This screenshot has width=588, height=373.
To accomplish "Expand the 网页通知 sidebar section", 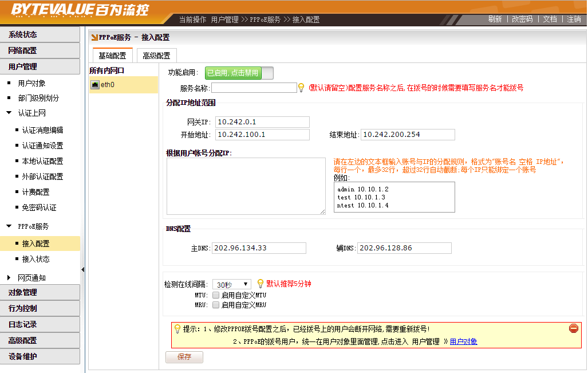I will [x=9, y=278].
